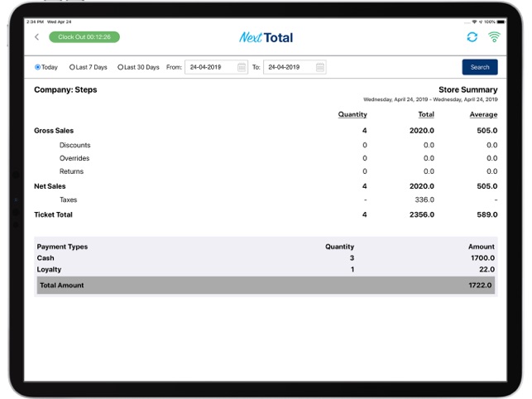532x399 pixels.
Task: Click the Payment Types heading
Action: [62, 247]
